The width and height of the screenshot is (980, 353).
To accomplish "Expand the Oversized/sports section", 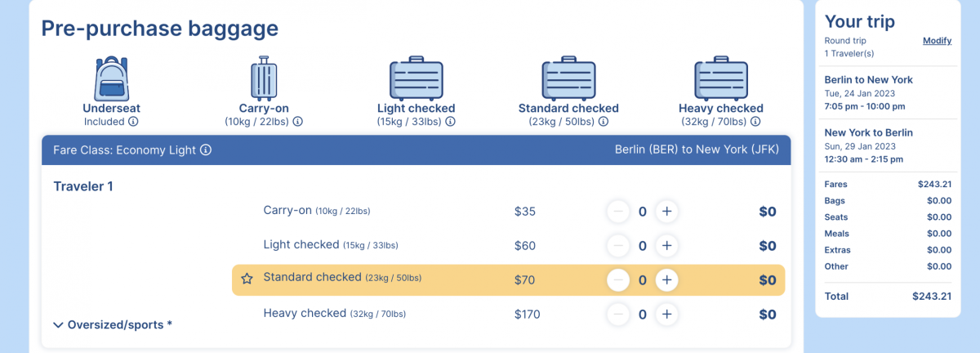I will click(x=113, y=324).
